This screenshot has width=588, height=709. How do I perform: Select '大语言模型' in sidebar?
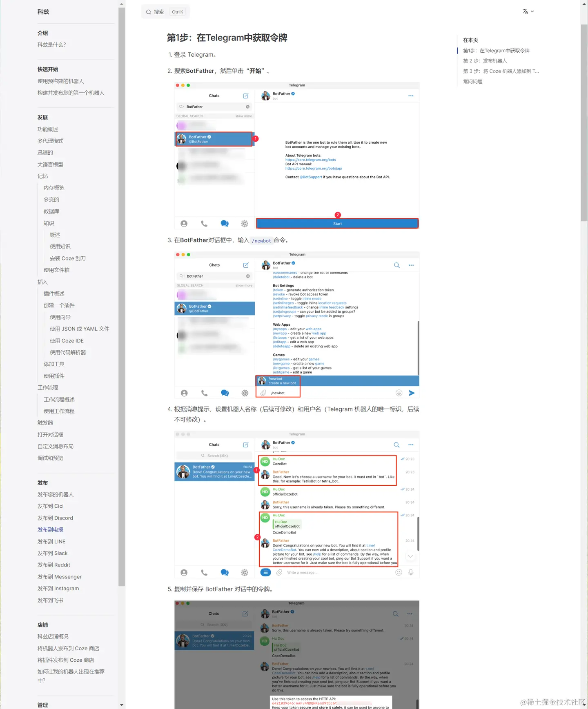tap(51, 164)
